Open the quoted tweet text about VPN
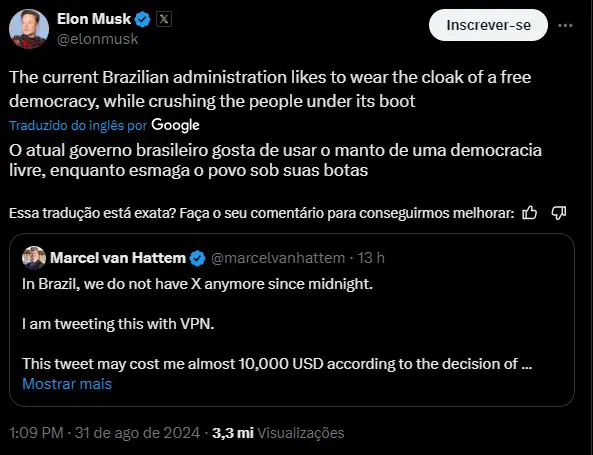Image resolution: width=593 pixels, height=455 pixels. [x=118, y=324]
